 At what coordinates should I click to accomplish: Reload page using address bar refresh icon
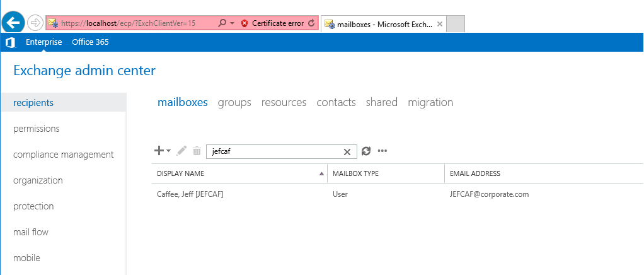(311, 23)
